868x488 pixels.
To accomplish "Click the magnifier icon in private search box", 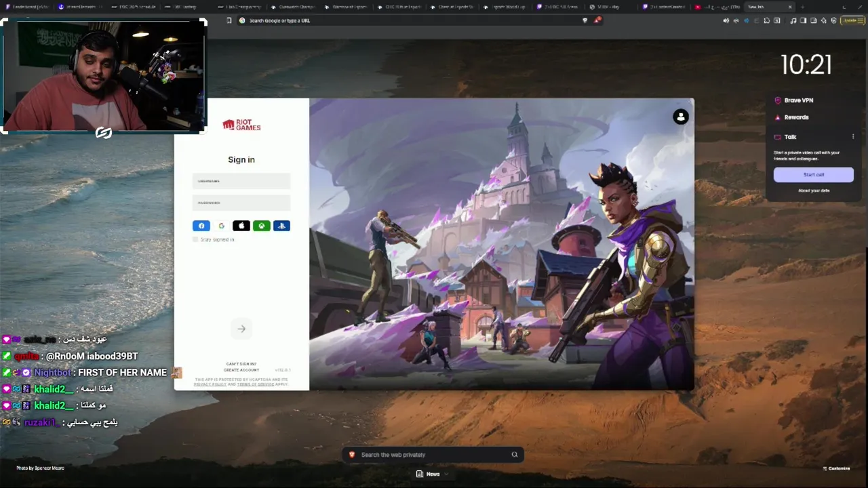I will (x=515, y=455).
